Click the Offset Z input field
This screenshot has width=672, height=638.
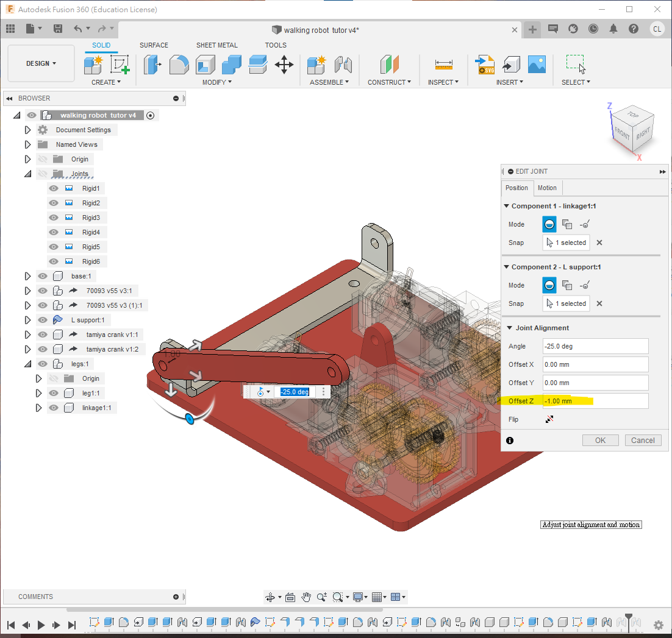click(x=595, y=401)
